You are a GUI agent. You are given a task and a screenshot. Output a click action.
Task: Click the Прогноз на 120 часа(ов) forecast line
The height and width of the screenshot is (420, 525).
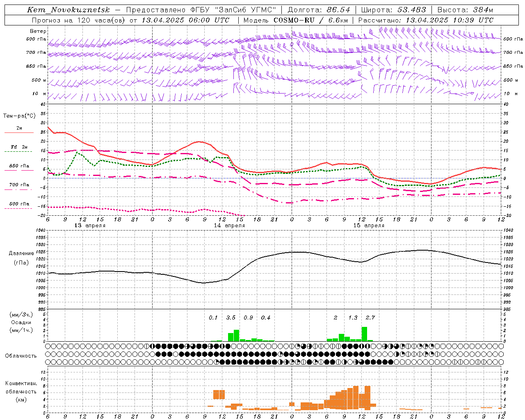[130, 20]
